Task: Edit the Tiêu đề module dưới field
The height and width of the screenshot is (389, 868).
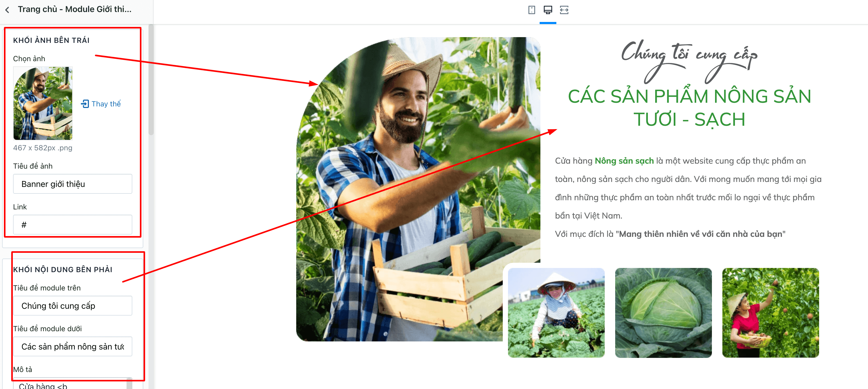Action: (x=72, y=347)
